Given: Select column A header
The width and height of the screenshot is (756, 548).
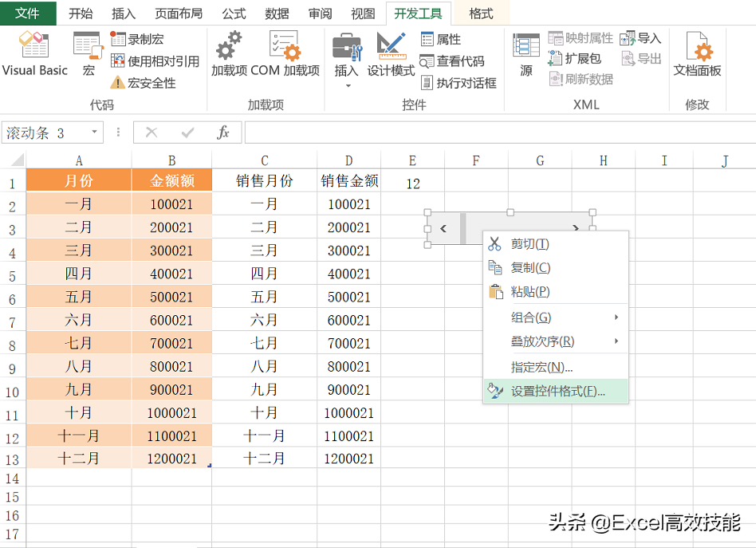Looking at the screenshot, I should (x=79, y=160).
